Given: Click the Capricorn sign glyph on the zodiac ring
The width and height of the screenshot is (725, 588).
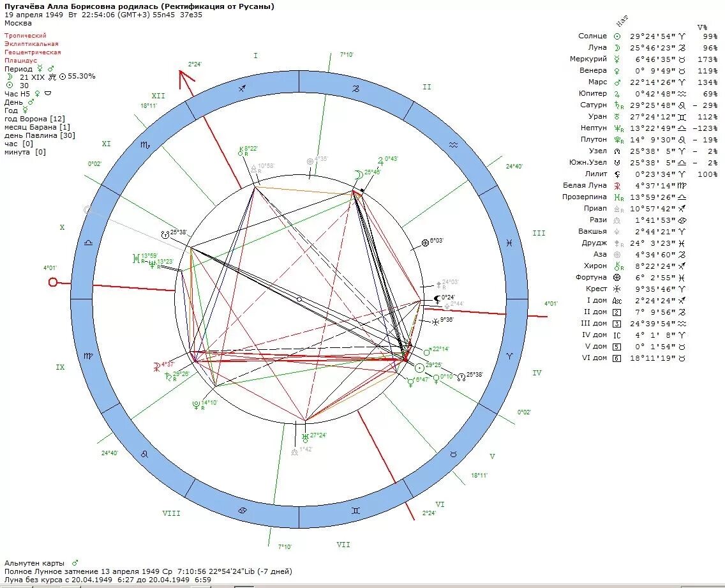Looking at the screenshot, I should (x=355, y=88).
